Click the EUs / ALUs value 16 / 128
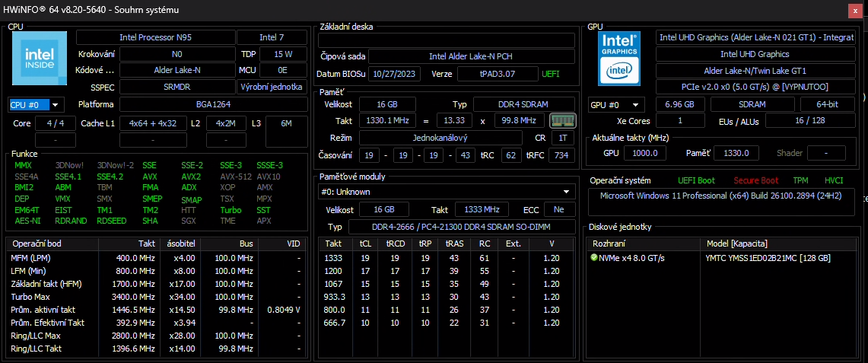This screenshot has height=363, width=868. coord(811,121)
